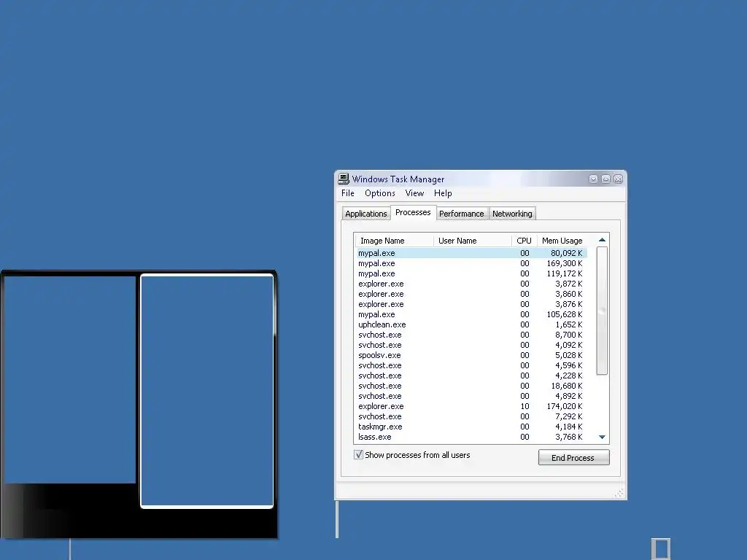Select the mypal.exe row using 169,300 K
The height and width of the screenshot is (560, 747).
point(472,263)
